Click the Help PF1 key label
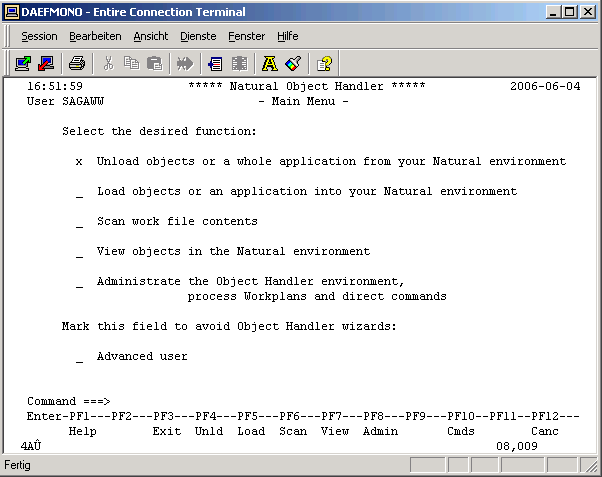The width and height of the screenshot is (602, 477). pyautogui.click(x=83, y=431)
